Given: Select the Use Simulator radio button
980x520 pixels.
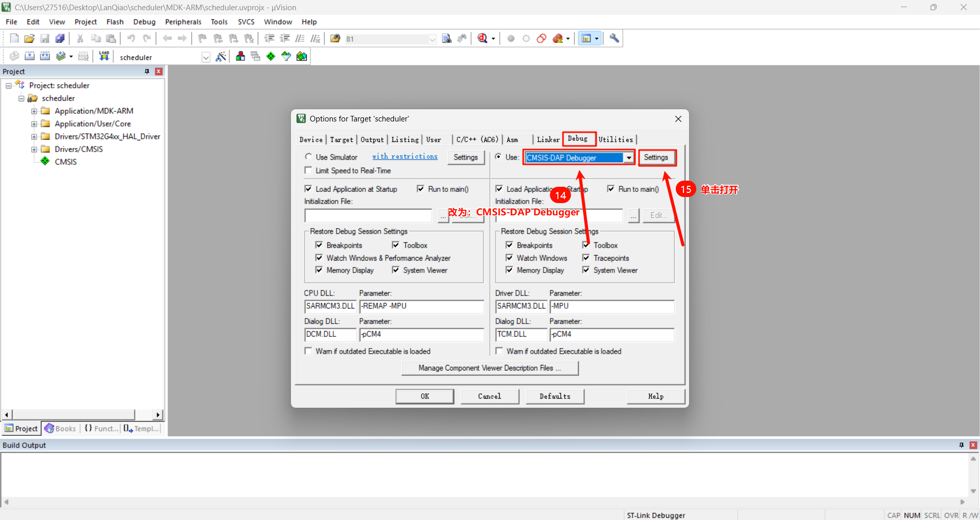Looking at the screenshot, I should pos(308,157).
